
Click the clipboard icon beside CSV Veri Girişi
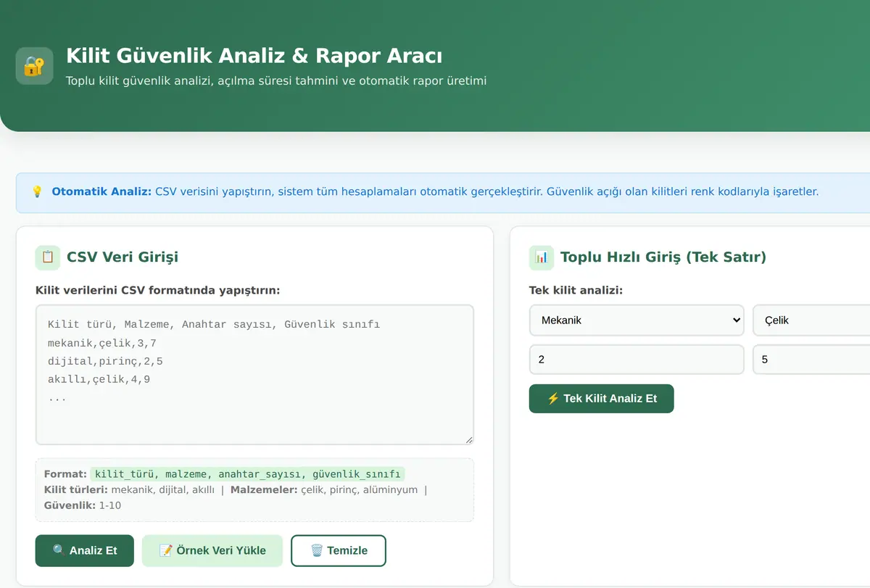pyautogui.click(x=48, y=257)
